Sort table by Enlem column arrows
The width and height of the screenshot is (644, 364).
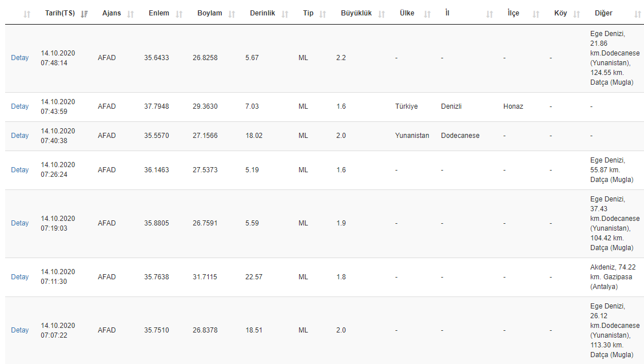point(179,14)
